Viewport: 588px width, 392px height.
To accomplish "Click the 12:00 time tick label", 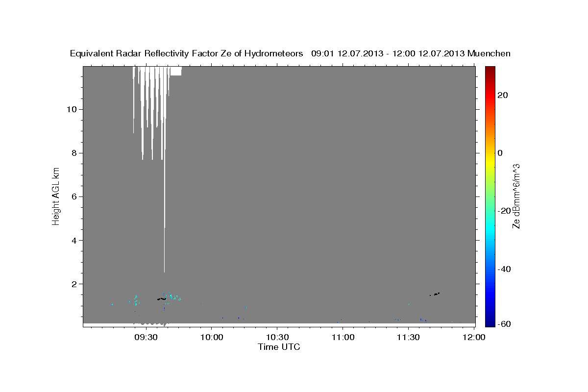I will [x=474, y=337].
